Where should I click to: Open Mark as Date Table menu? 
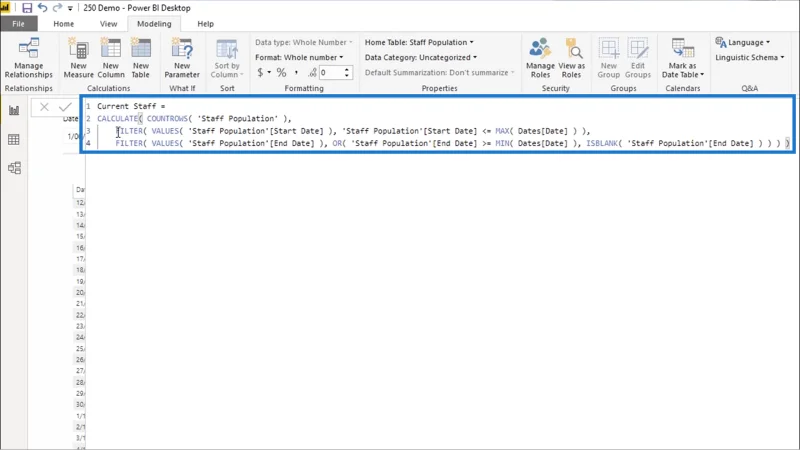683,58
